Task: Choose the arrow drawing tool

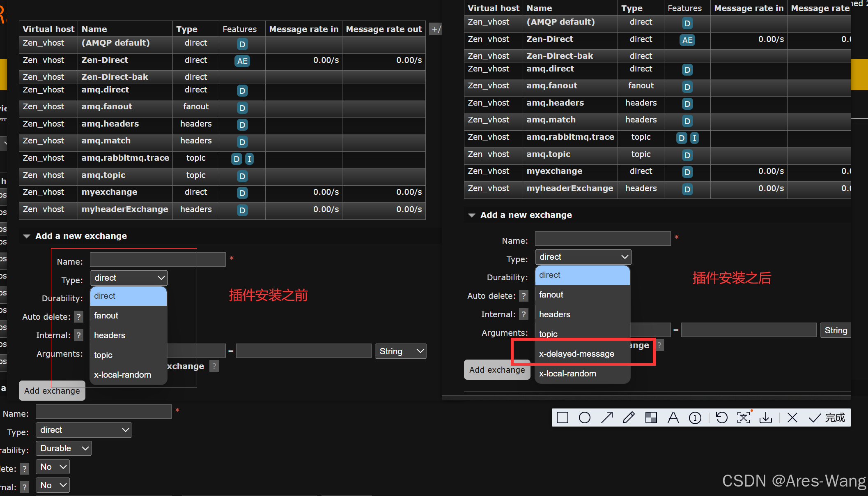Action: (x=607, y=418)
